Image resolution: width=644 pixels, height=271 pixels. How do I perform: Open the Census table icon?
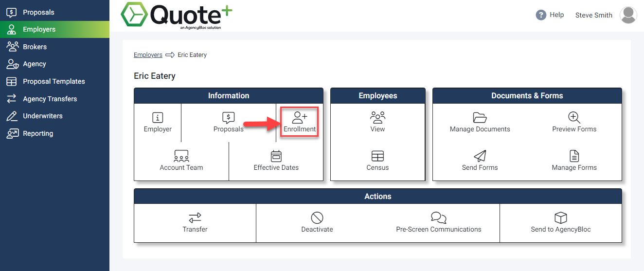point(377,156)
